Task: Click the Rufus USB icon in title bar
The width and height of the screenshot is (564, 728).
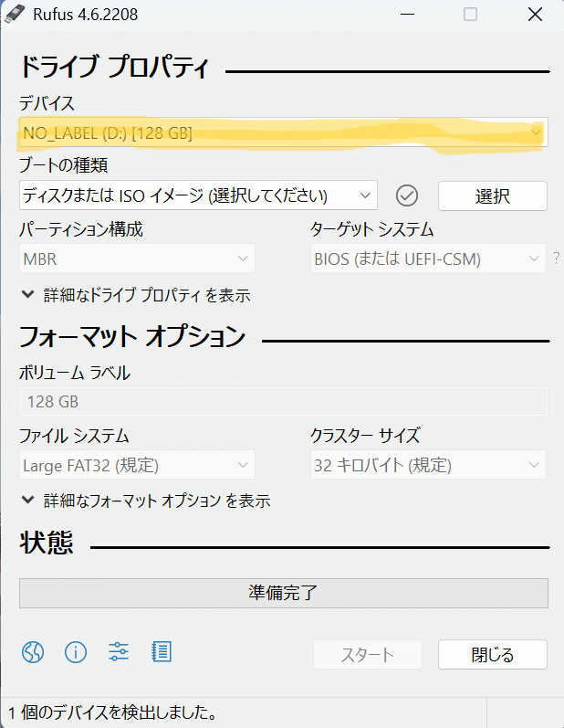Action: tap(15, 14)
